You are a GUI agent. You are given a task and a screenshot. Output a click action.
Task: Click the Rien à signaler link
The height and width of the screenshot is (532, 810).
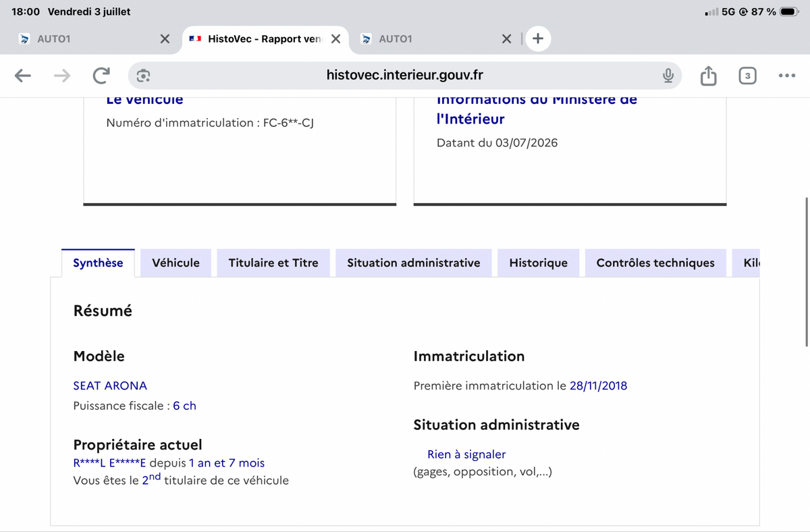point(466,454)
